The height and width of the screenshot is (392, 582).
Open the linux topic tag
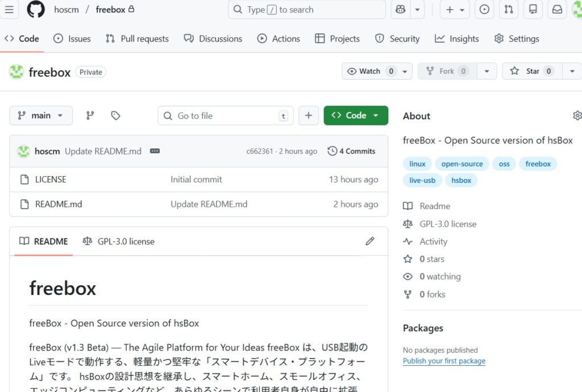coord(417,164)
